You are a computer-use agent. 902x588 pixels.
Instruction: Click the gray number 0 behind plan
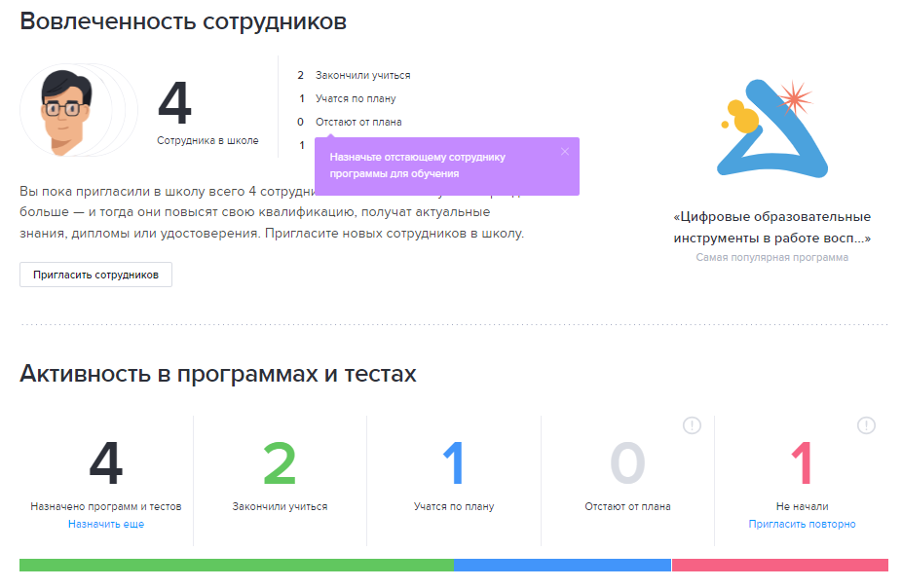(627, 464)
